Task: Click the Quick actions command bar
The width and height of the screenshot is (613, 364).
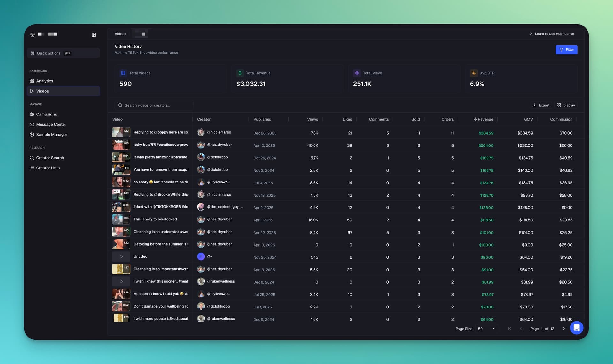Action: point(48,53)
